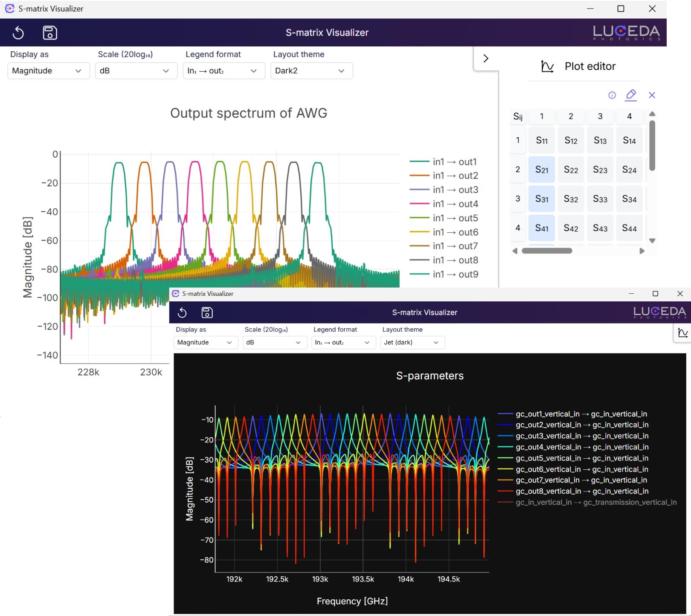The image size is (691, 616).
Task: Click the save icon in the top window toolbar
Action: [x=50, y=32]
